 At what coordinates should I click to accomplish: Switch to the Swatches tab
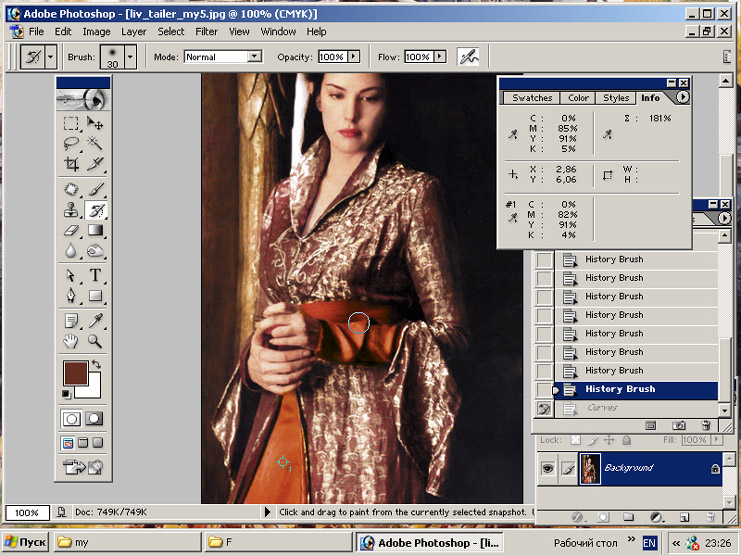tap(532, 98)
